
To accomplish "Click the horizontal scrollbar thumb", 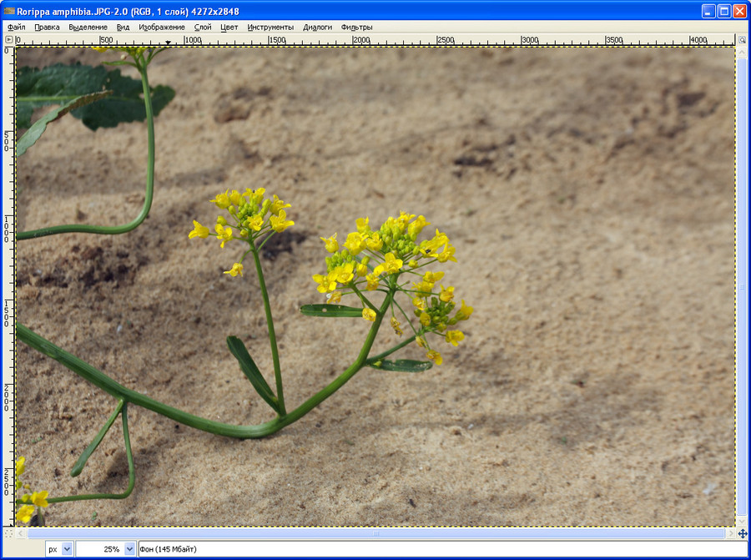I will point(375,533).
